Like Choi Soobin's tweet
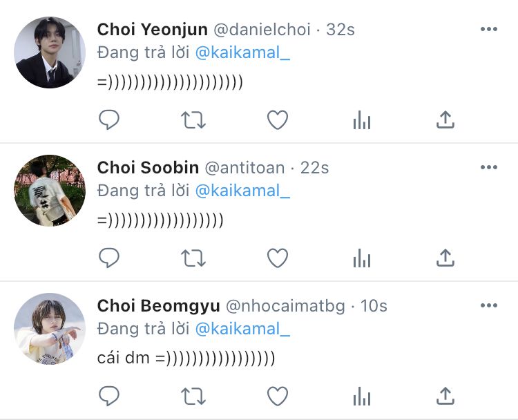518x420 pixels. 278,258
